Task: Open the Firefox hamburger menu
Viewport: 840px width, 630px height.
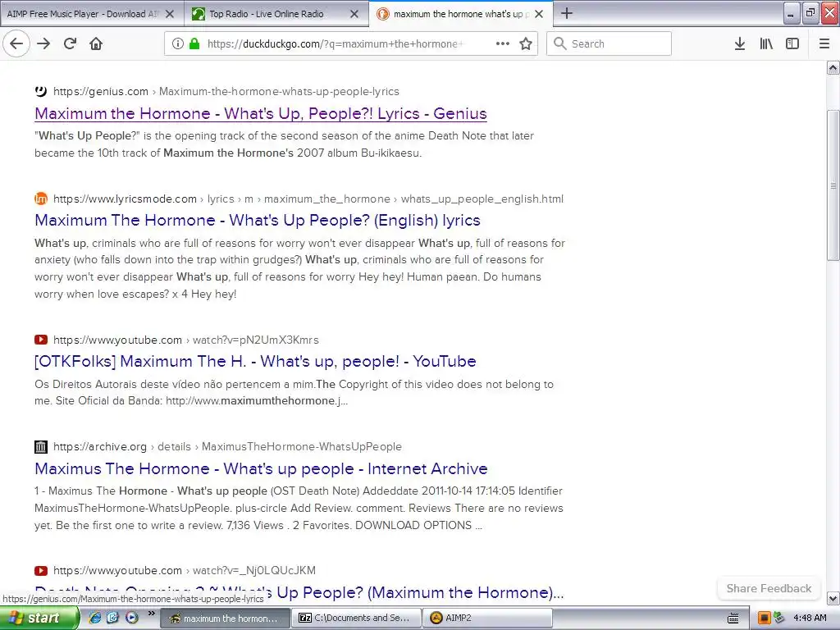Action: click(x=824, y=43)
